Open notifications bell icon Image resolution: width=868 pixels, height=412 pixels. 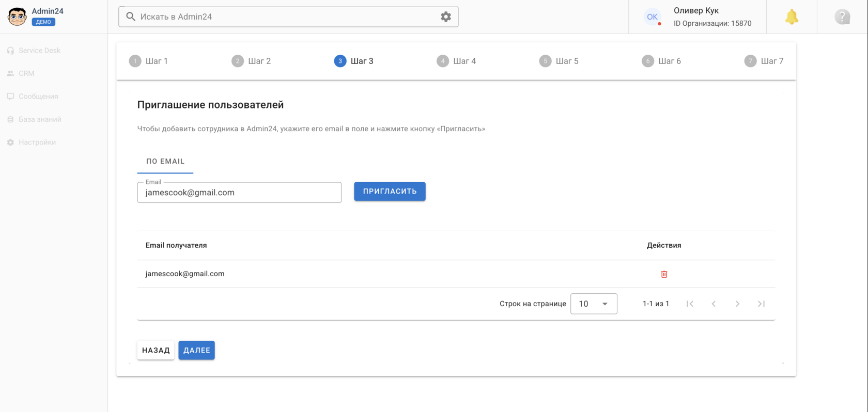click(x=792, y=17)
